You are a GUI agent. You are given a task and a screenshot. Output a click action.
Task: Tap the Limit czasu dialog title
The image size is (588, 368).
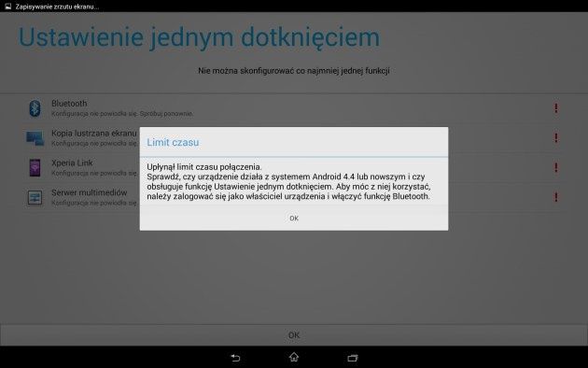tap(173, 142)
